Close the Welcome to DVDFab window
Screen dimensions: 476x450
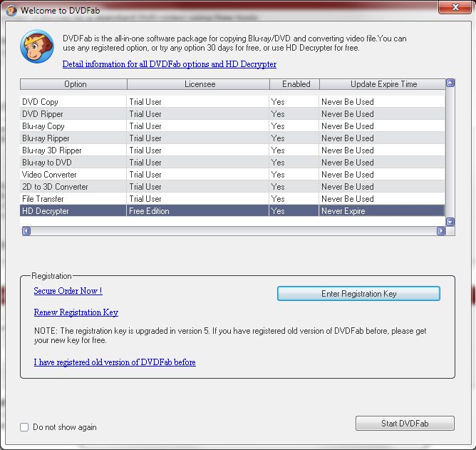(455, 7)
